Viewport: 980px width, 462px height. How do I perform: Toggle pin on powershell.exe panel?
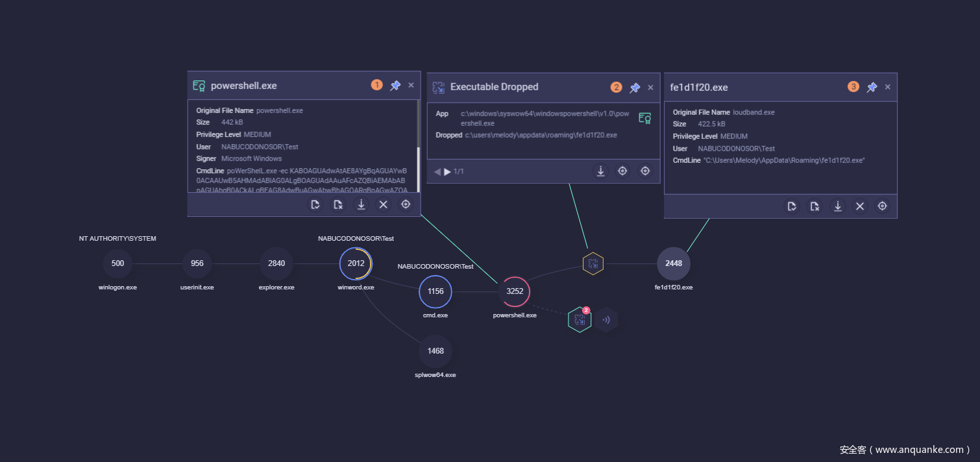click(395, 86)
